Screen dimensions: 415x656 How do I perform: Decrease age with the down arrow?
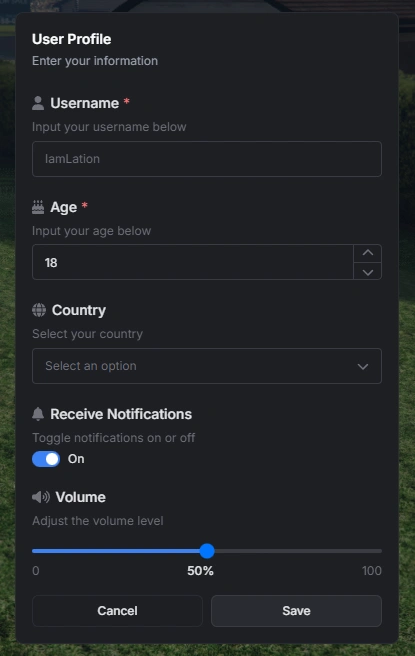click(368, 272)
